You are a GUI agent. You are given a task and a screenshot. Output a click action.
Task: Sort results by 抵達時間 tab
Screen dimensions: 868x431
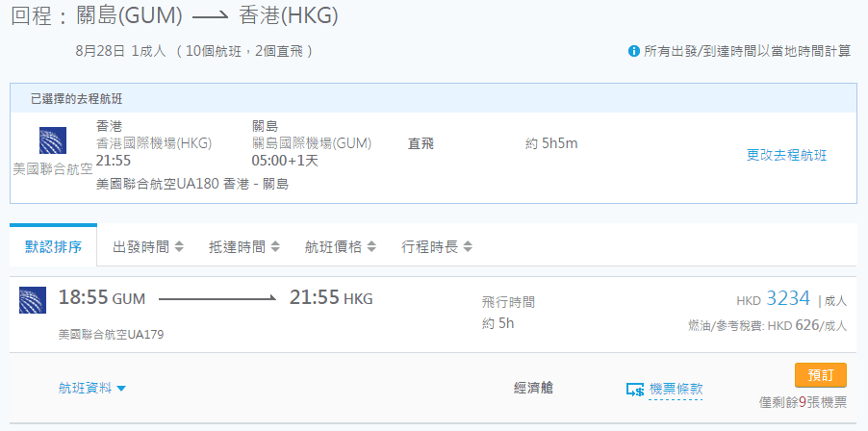(x=237, y=247)
